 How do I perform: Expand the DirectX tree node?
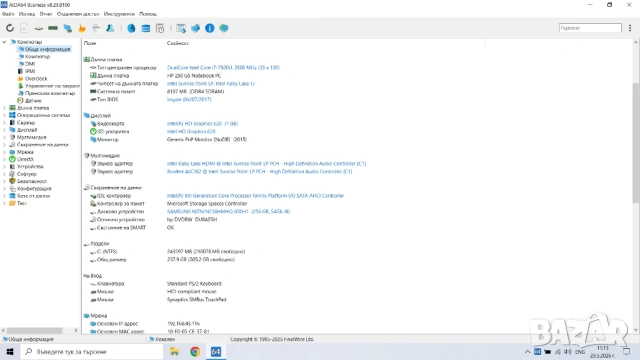click(4, 159)
